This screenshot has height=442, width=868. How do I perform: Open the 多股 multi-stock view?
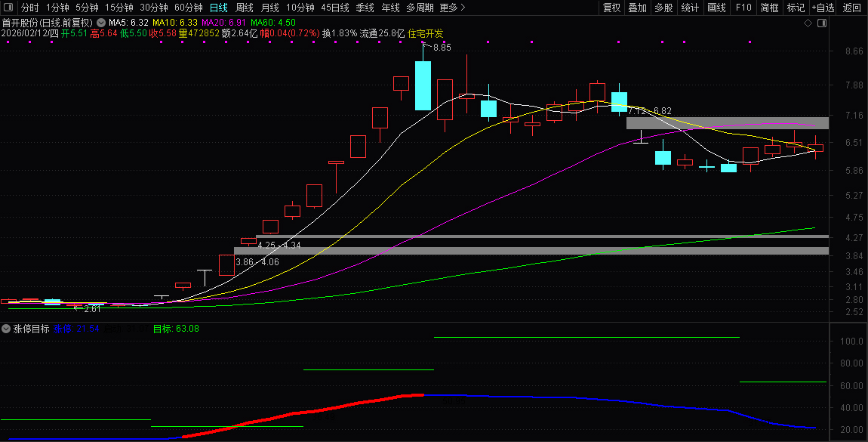(663, 8)
